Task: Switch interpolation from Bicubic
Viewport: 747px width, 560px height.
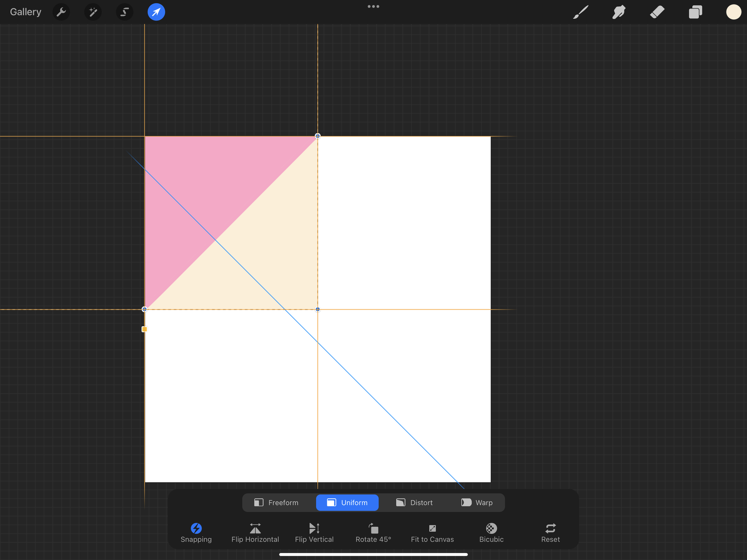Action: pyautogui.click(x=491, y=532)
